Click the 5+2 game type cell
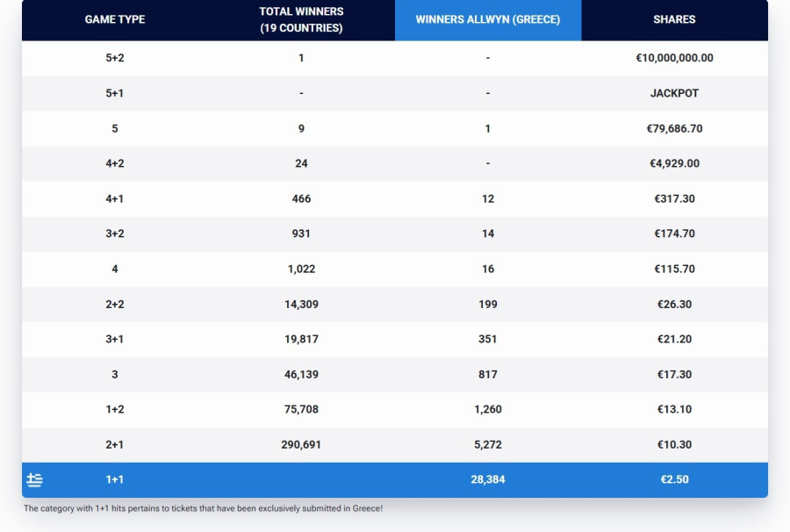Viewport: 790px width, 532px height. coord(115,58)
